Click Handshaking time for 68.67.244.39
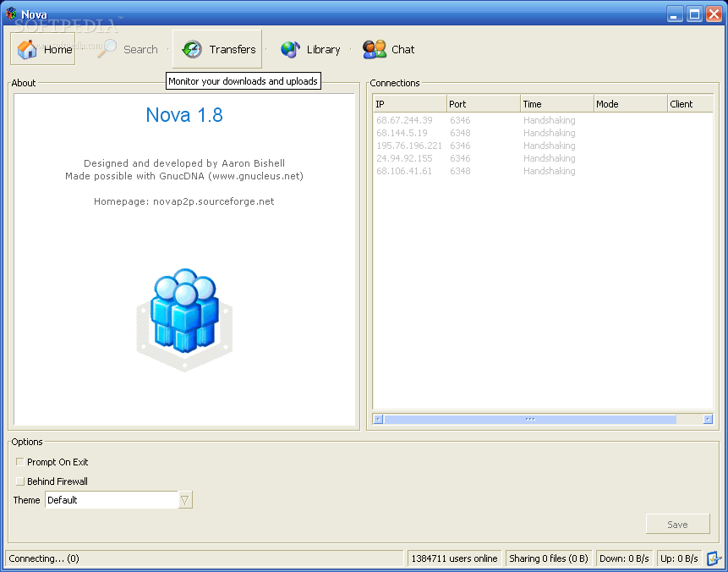 pos(550,120)
